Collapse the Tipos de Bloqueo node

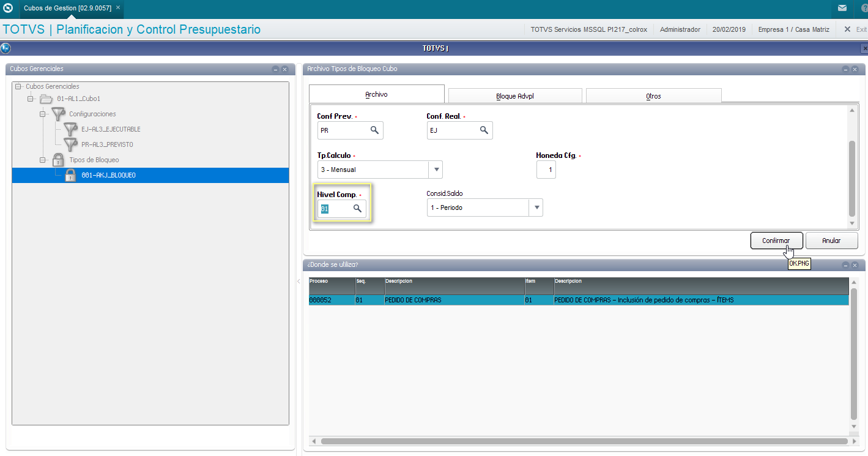[x=43, y=160]
